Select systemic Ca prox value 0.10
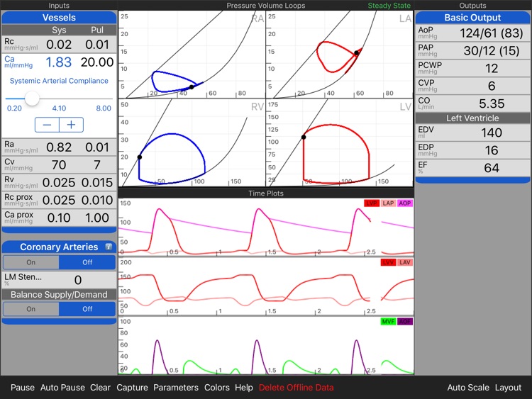This screenshot has width=532, height=399. (59, 218)
